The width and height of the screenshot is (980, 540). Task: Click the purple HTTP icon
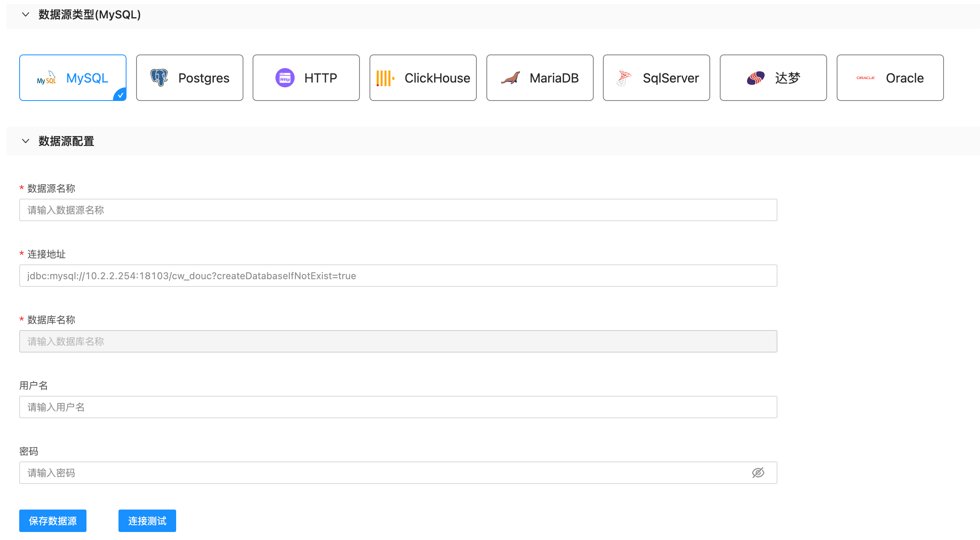[285, 78]
